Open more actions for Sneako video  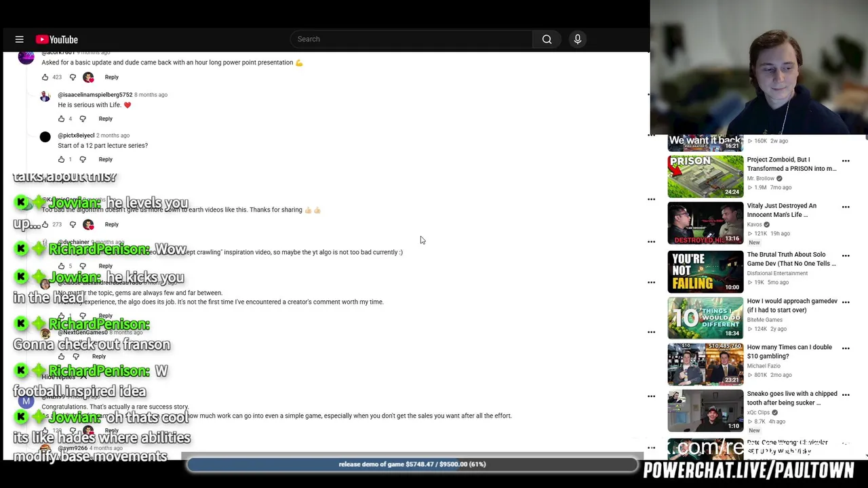[x=846, y=395]
